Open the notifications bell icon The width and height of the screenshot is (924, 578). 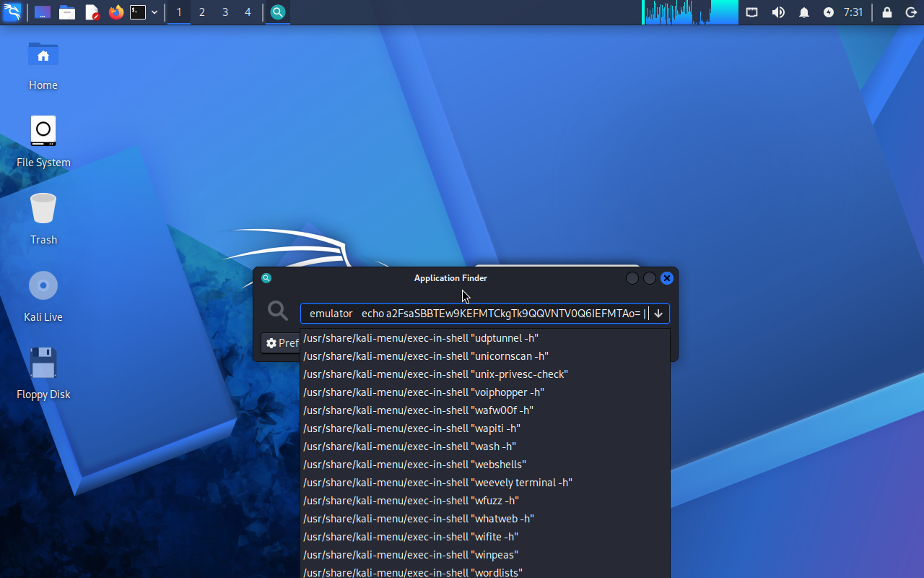coord(804,12)
